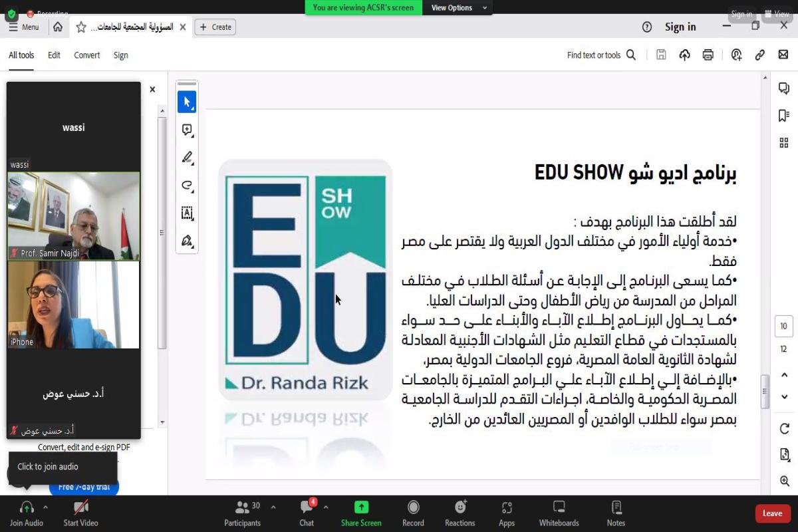Zoom in with the magnifier plus icon

click(784, 481)
